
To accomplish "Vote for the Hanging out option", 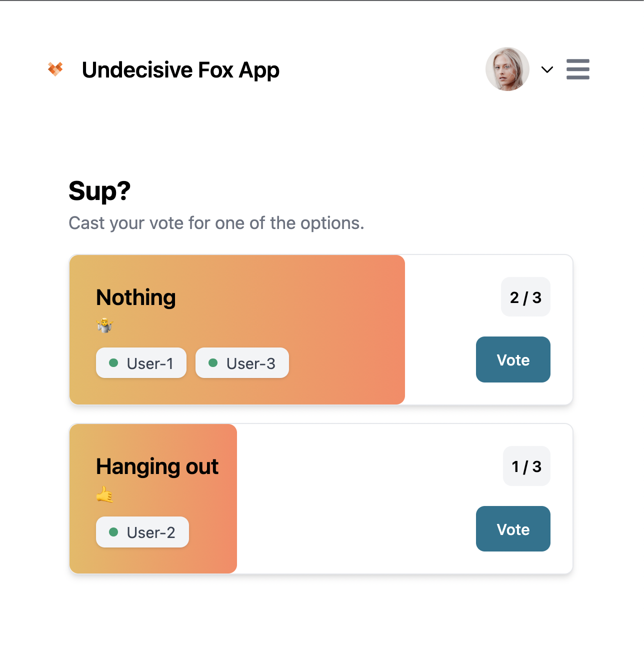I will [513, 529].
